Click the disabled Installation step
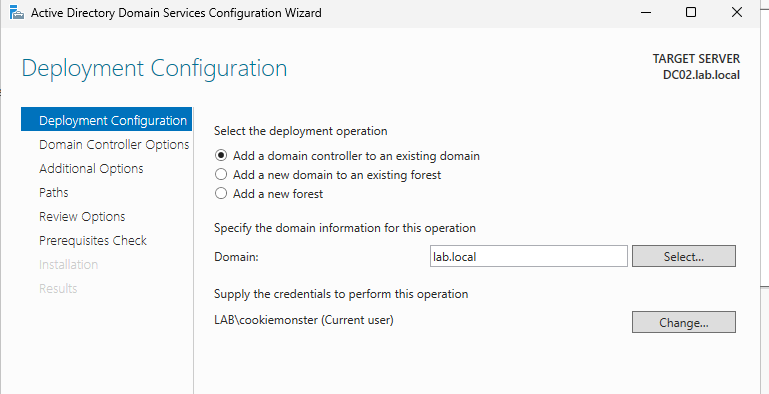The width and height of the screenshot is (769, 394). [68, 265]
